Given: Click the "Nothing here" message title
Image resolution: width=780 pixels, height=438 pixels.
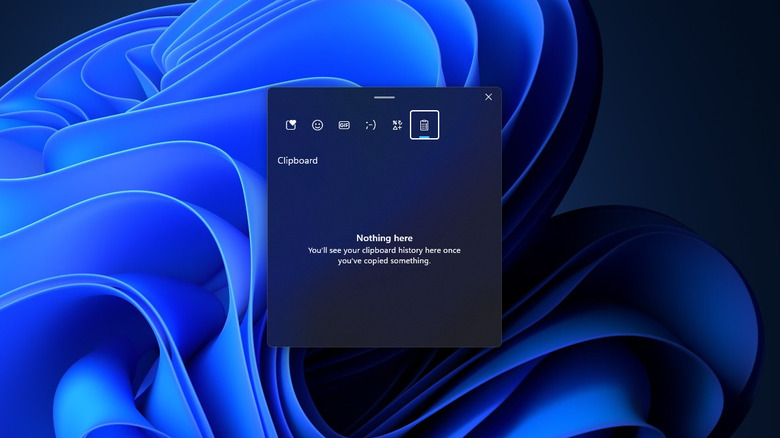Looking at the screenshot, I should point(384,238).
